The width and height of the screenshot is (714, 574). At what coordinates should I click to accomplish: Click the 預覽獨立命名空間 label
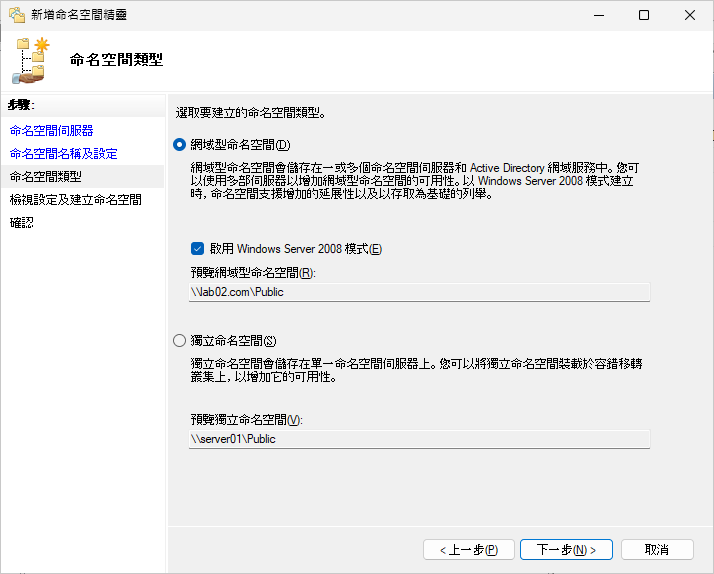point(246,419)
